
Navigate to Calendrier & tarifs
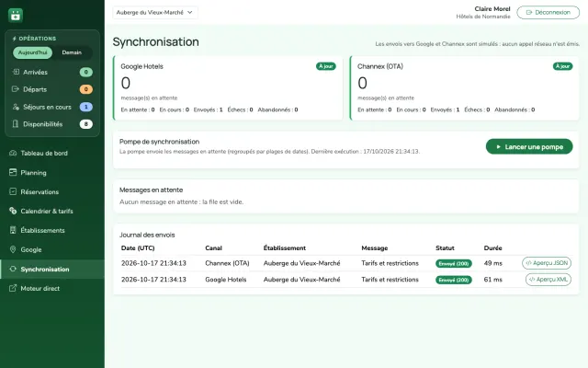pyautogui.click(x=52, y=211)
